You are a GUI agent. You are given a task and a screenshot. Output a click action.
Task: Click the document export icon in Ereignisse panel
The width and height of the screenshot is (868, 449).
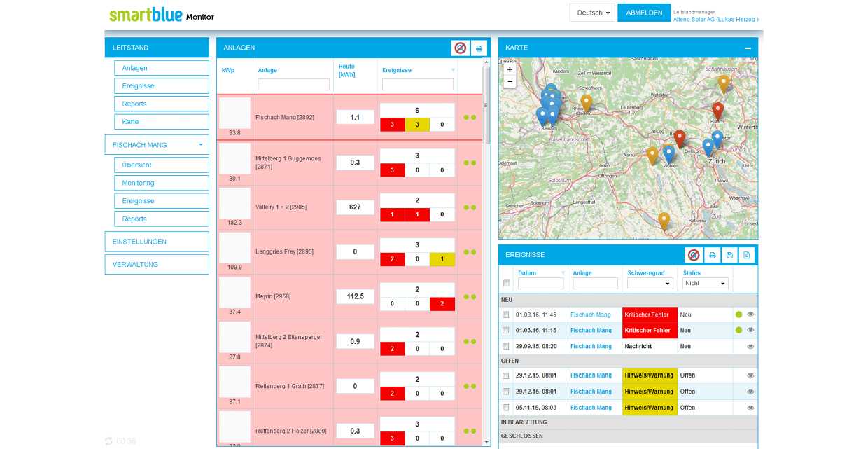pos(747,256)
